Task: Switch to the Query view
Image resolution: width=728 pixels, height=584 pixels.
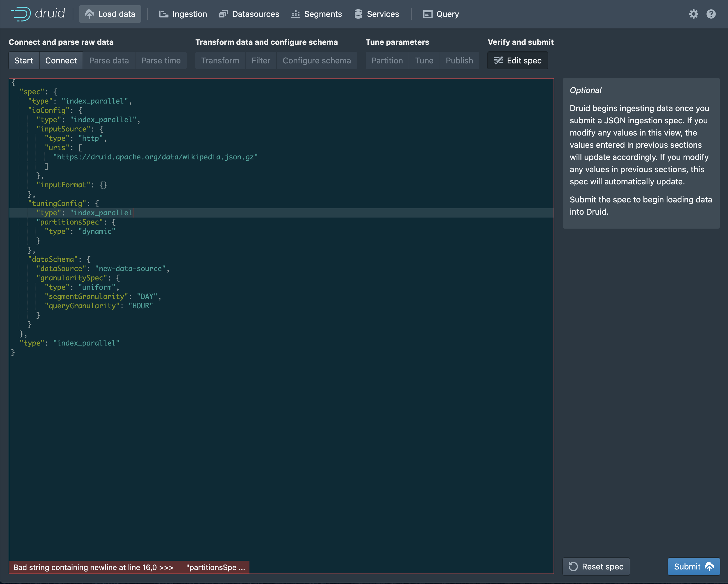Action: [441, 14]
